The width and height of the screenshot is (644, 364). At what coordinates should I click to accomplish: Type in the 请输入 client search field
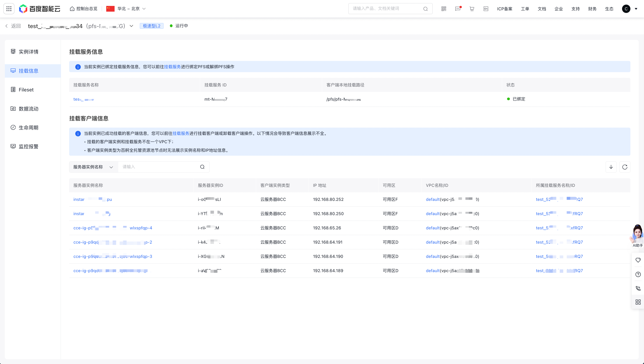point(159,167)
